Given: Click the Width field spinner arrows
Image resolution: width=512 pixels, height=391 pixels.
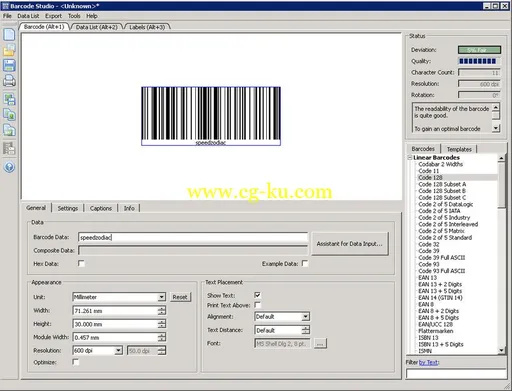Looking at the screenshot, I should point(162,311).
